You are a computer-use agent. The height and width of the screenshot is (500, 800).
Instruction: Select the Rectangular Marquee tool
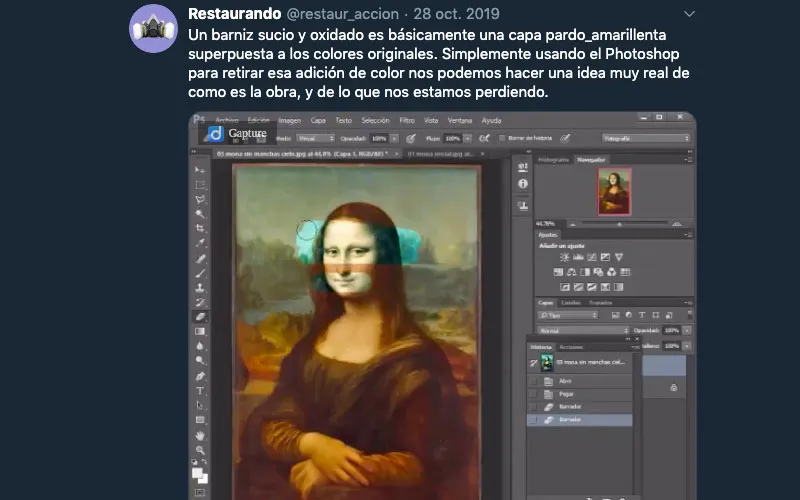tap(200, 185)
